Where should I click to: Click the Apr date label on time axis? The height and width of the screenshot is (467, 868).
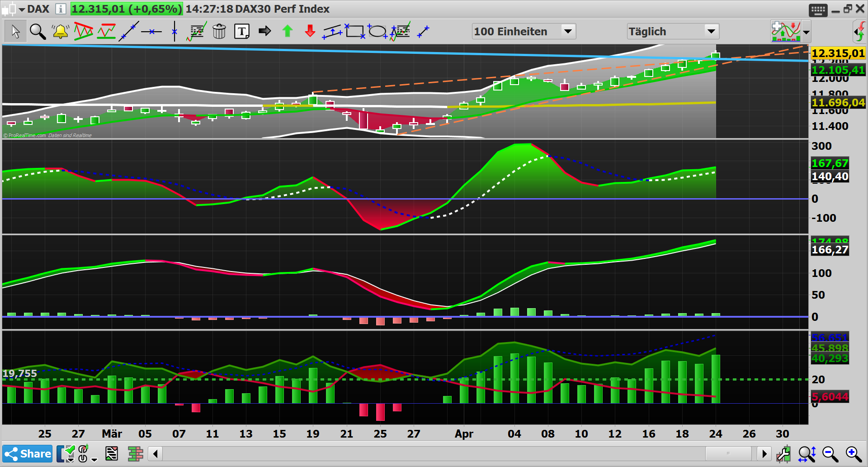[x=464, y=434]
